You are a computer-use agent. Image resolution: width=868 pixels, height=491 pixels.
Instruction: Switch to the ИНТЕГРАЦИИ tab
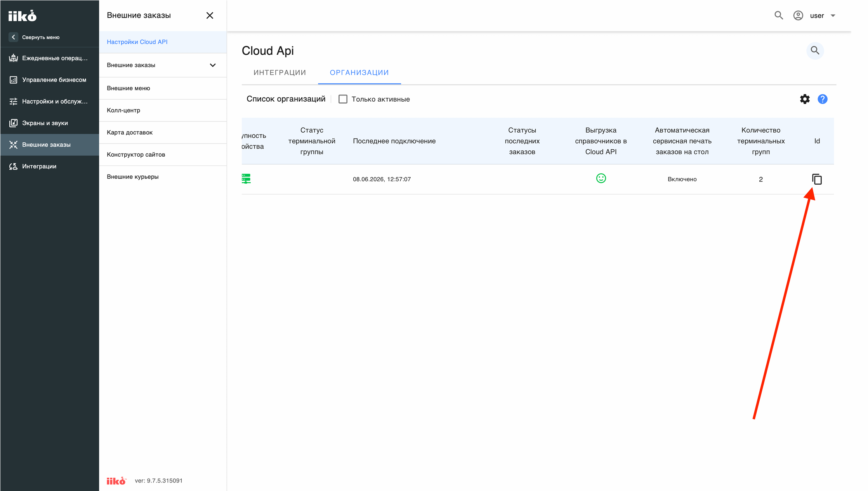tap(279, 73)
